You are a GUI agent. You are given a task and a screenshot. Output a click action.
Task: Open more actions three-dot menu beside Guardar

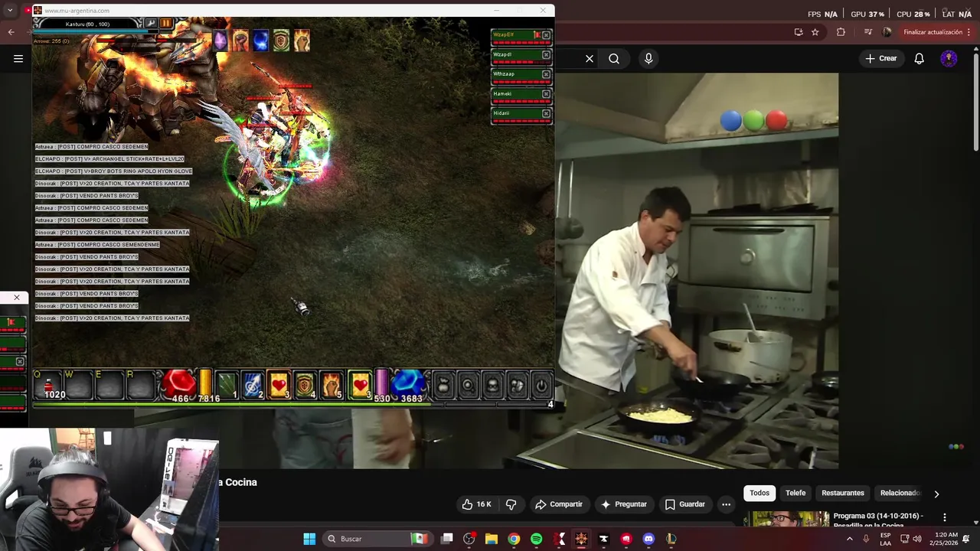726,504
